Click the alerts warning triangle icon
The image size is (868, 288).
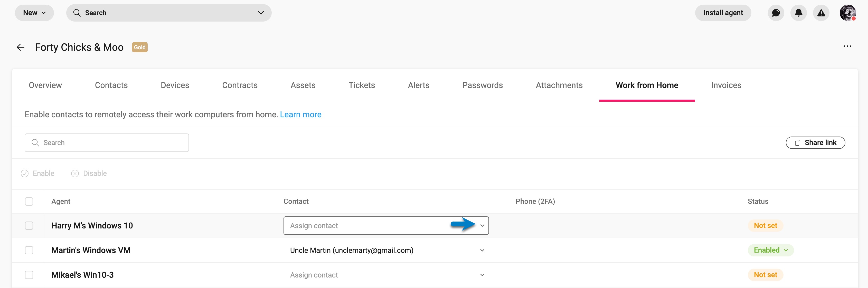[821, 13]
